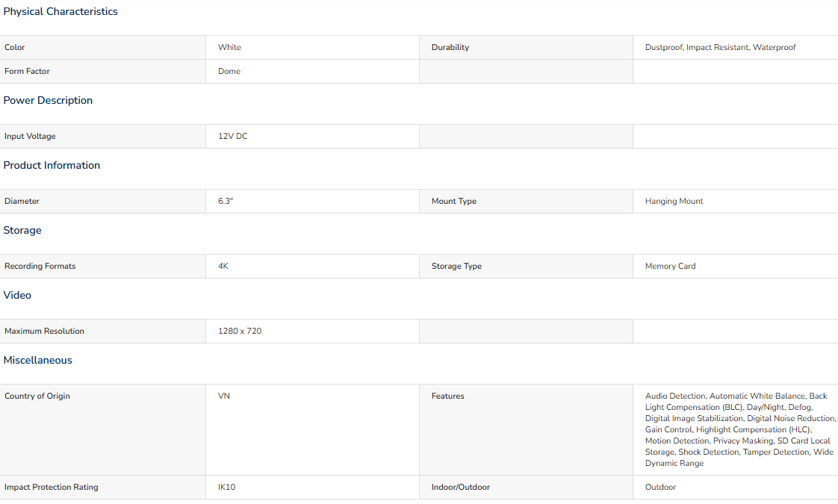838x504 pixels.
Task: Click the Durability label cell
Action: (450, 47)
